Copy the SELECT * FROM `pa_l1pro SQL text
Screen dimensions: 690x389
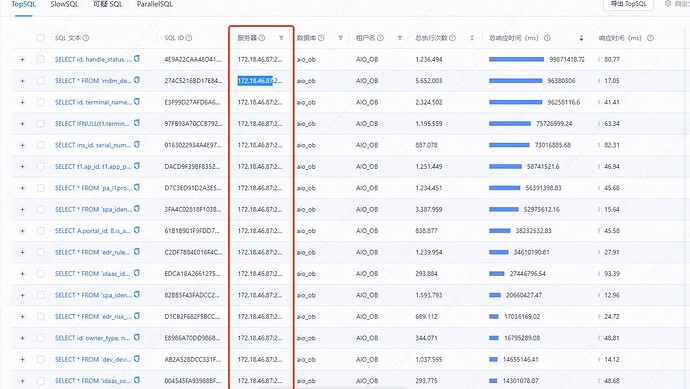(x=137, y=187)
